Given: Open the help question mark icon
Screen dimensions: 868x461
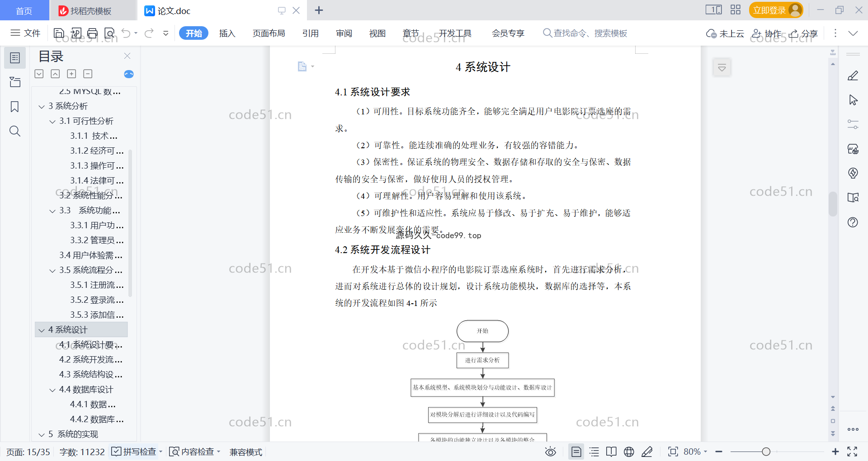Looking at the screenshot, I should tap(853, 222).
